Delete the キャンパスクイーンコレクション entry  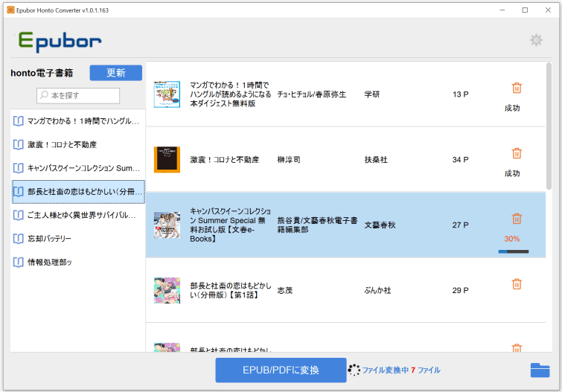[517, 219]
